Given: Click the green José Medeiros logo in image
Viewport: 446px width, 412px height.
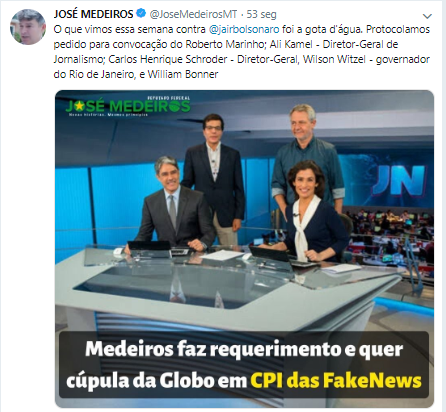Looking at the screenshot, I should point(128,106).
